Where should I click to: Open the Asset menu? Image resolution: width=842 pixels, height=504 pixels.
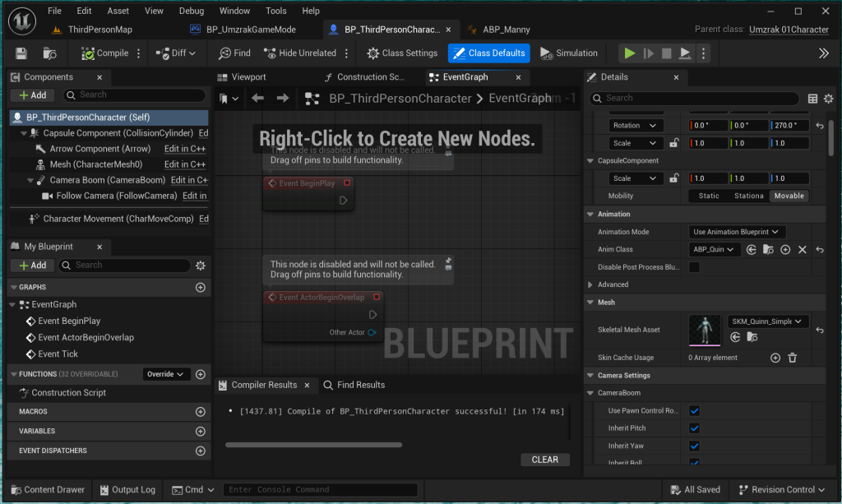[x=118, y=11]
